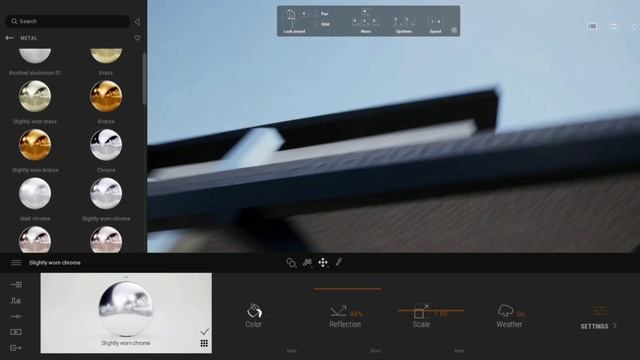Click the second sidebar icon below import
Screen dimensions: 640x360
tap(16, 300)
